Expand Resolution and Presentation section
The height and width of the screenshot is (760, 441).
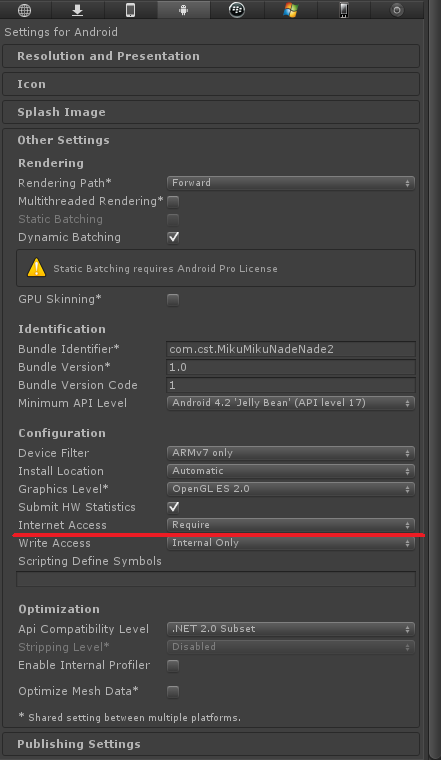[x=211, y=56]
